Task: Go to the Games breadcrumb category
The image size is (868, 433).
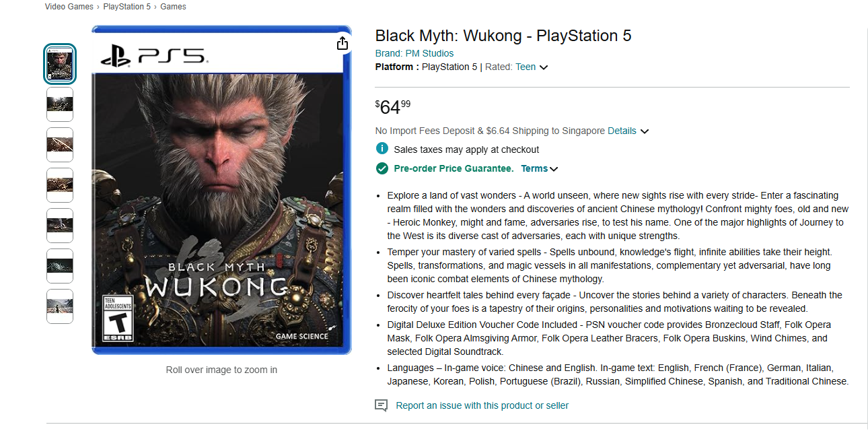Action: pos(174,7)
